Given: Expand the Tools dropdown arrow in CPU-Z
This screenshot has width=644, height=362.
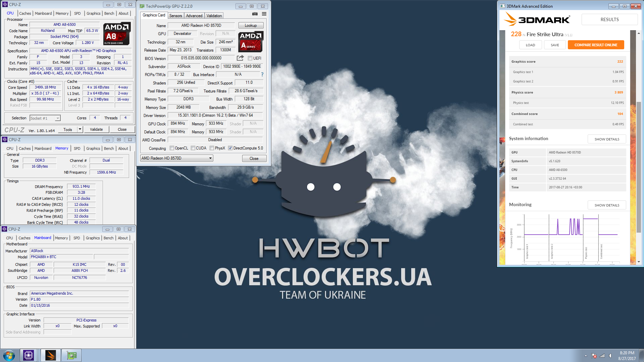Looking at the screenshot, I should [x=80, y=129].
